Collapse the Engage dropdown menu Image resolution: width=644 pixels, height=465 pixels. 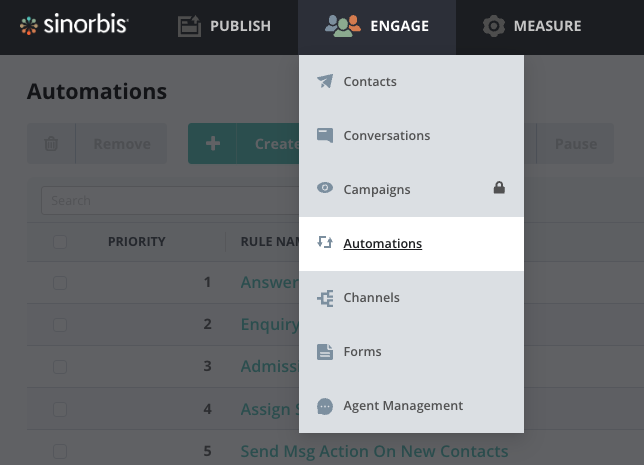pos(377,26)
